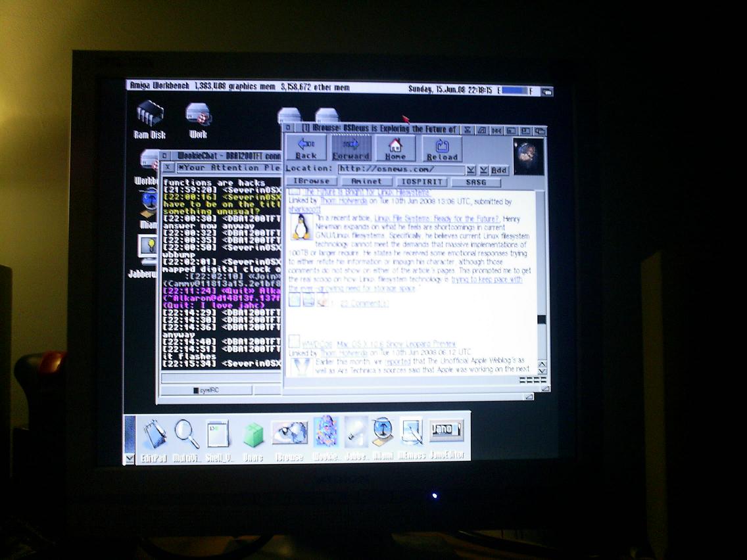This screenshot has height=560, width=747.
Task: Click the date and time in the title bar
Action: coord(450,89)
